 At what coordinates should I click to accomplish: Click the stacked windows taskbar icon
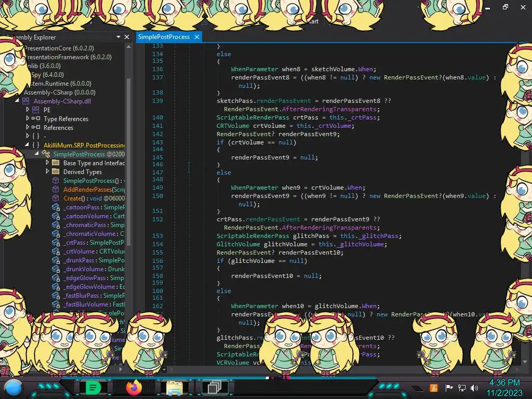(215, 388)
